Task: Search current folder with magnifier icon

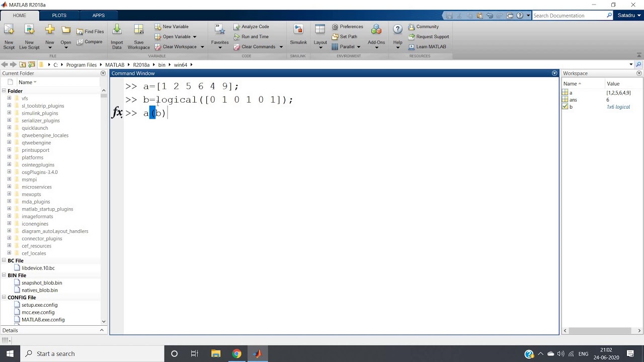Action: [x=639, y=65]
